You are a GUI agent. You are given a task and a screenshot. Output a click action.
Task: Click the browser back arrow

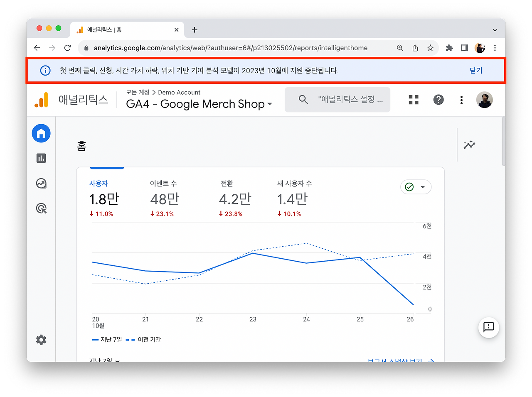(37, 48)
